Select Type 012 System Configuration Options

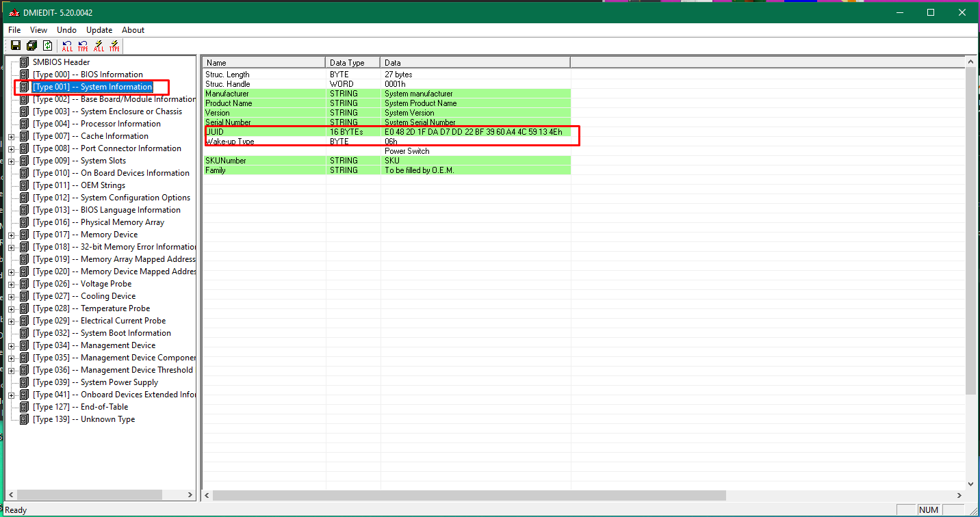[112, 198]
